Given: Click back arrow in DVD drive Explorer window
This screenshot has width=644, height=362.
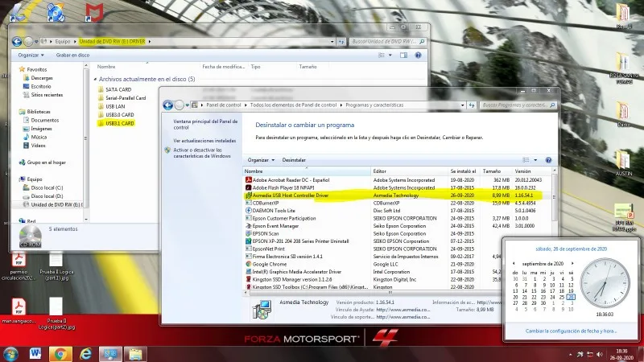Looking at the screenshot, I should (x=17, y=42).
